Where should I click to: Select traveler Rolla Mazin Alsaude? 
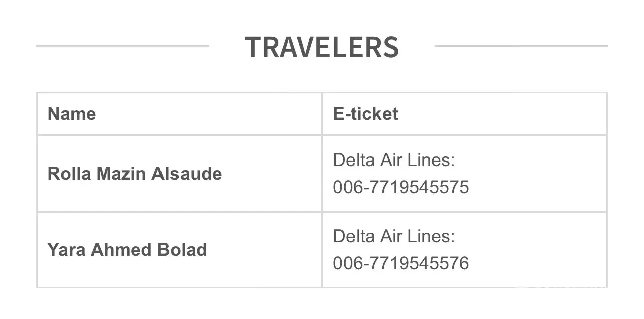[x=134, y=174]
